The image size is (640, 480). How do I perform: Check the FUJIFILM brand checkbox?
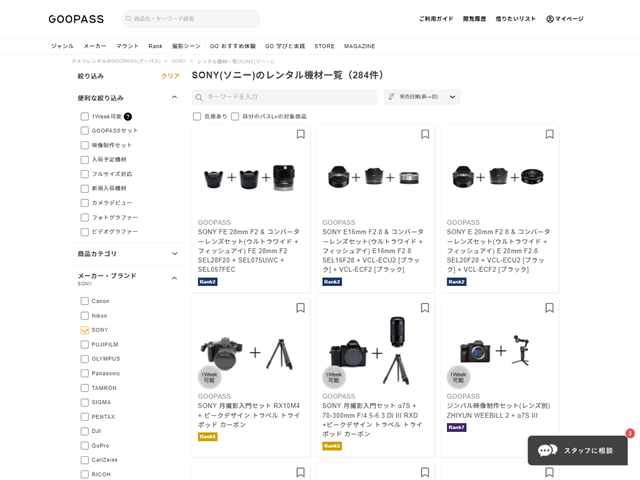coord(84,344)
